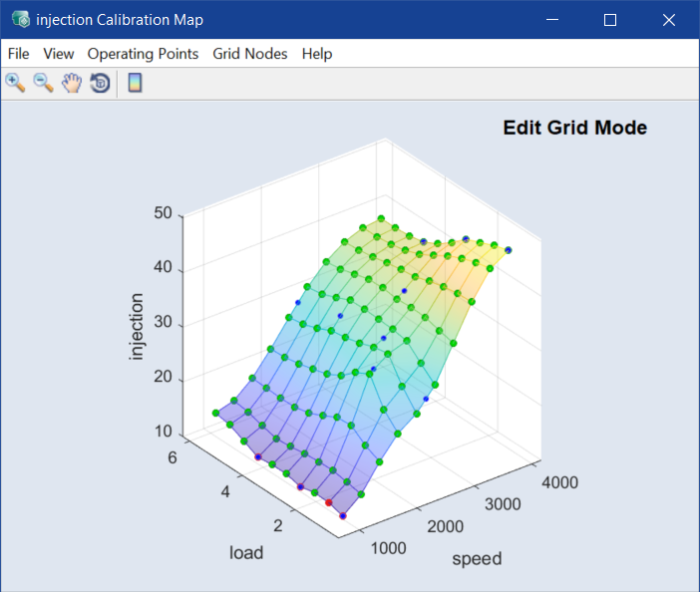Open the Operating Points menu

[143, 54]
